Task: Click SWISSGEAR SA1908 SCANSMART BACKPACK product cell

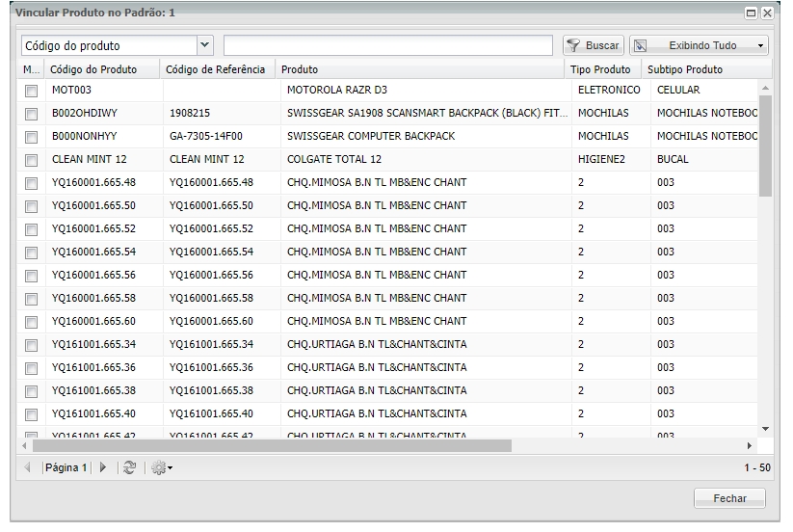Action: (x=426, y=114)
